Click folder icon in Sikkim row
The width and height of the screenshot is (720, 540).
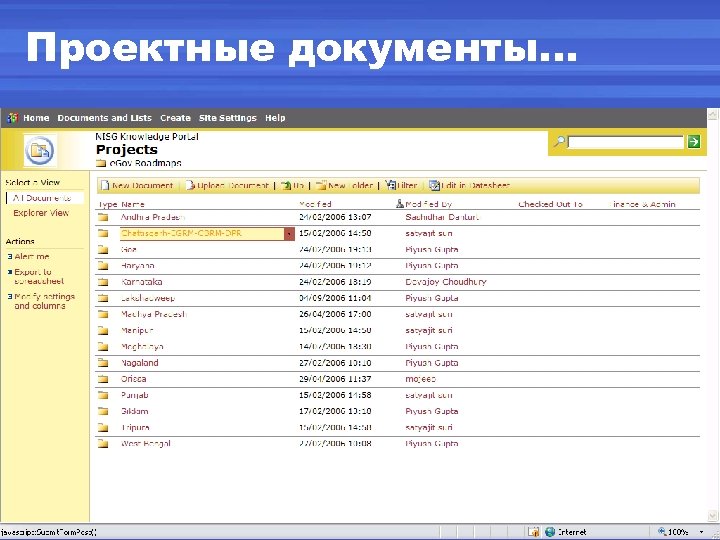103,411
